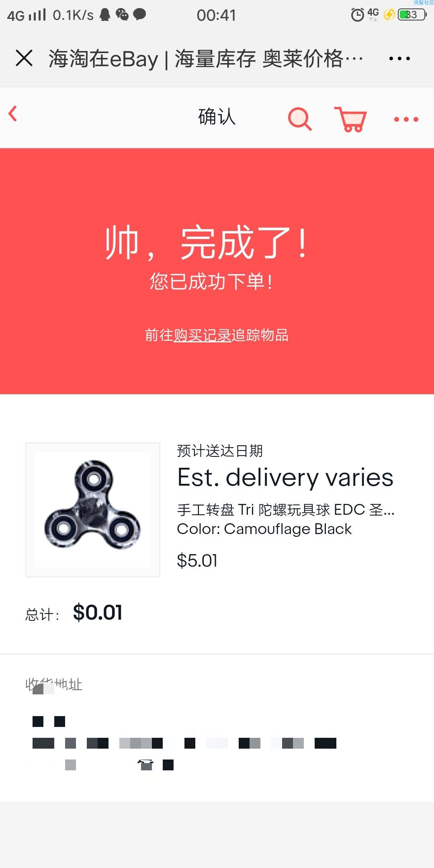
Task: Tap the battery indicator in status bar
Action: (x=412, y=15)
